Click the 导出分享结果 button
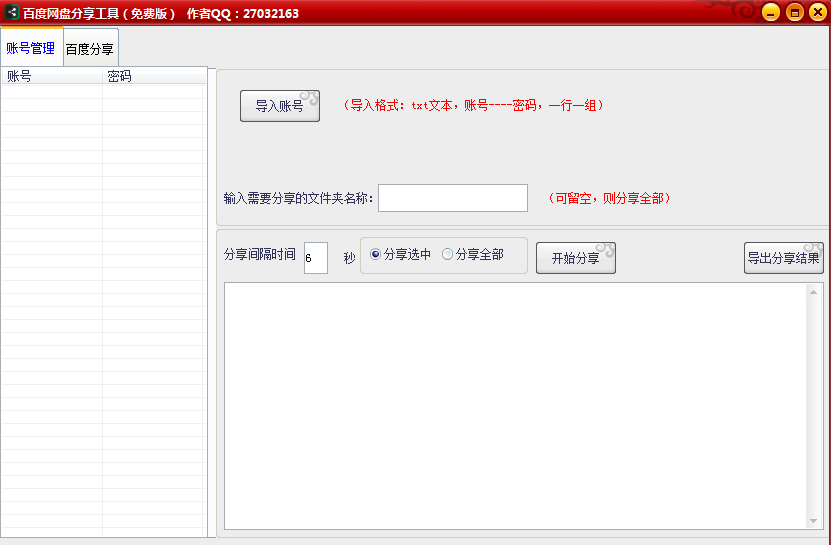This screenshot has width=831, height=545. pos(783,258)
